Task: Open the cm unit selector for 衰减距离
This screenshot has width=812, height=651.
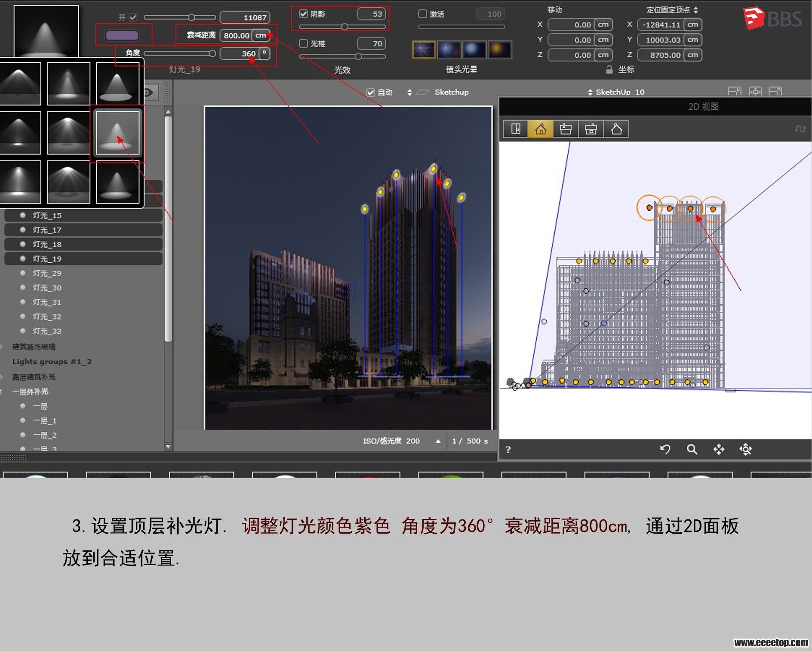Action: coord(261,35)
